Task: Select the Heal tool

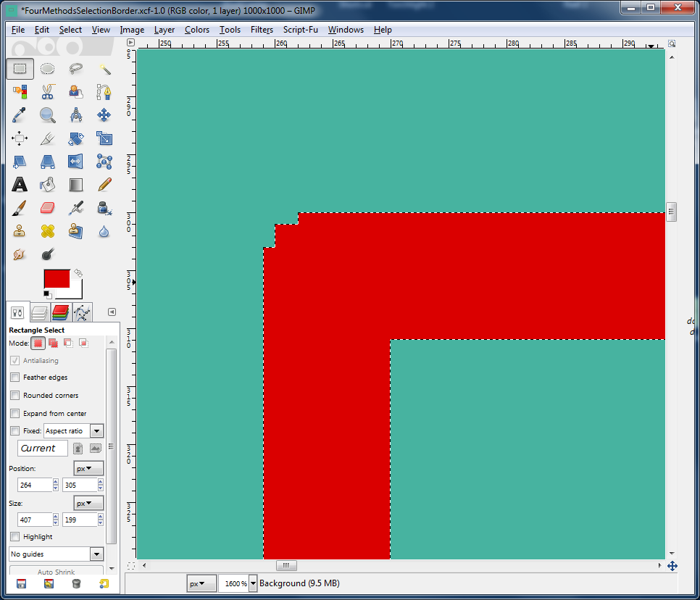Action: [47, 231]
